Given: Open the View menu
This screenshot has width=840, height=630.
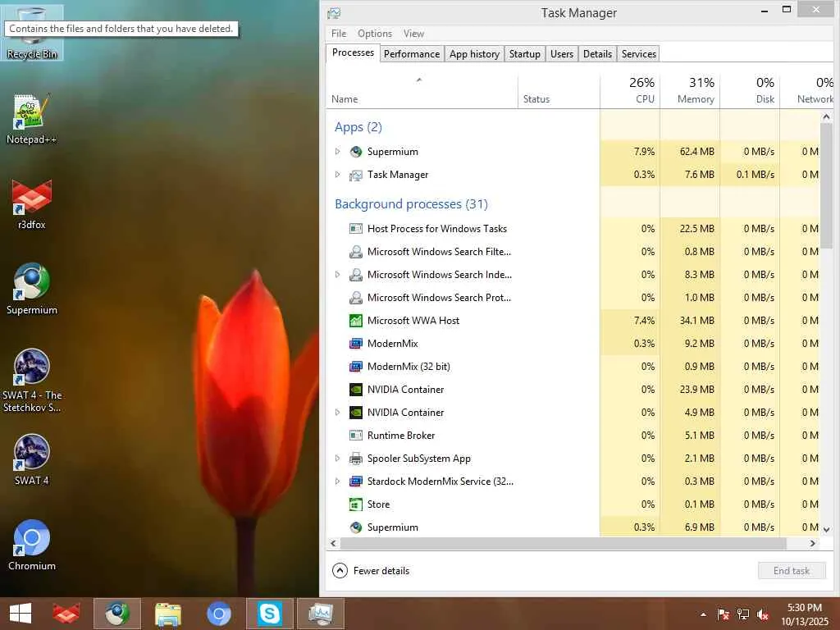Looking at the screenshot, I should [413, 34].
